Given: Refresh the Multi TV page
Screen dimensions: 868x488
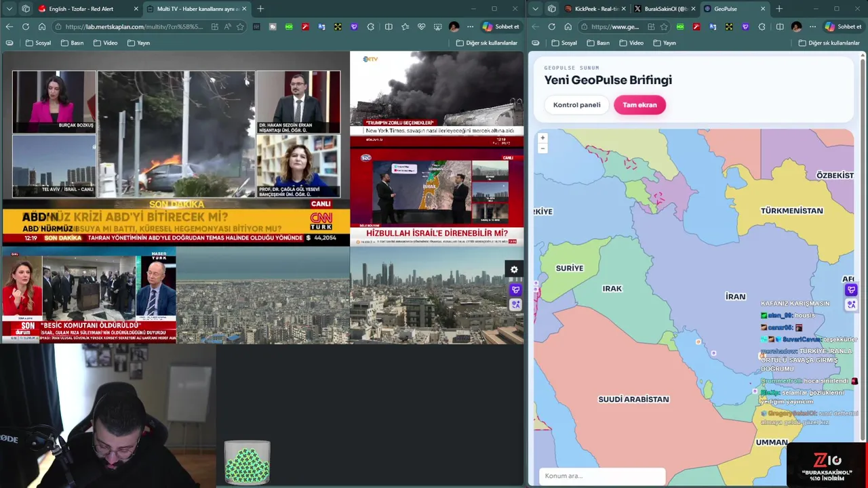Looking at the screenshot, I should click(x=26, y=26).
